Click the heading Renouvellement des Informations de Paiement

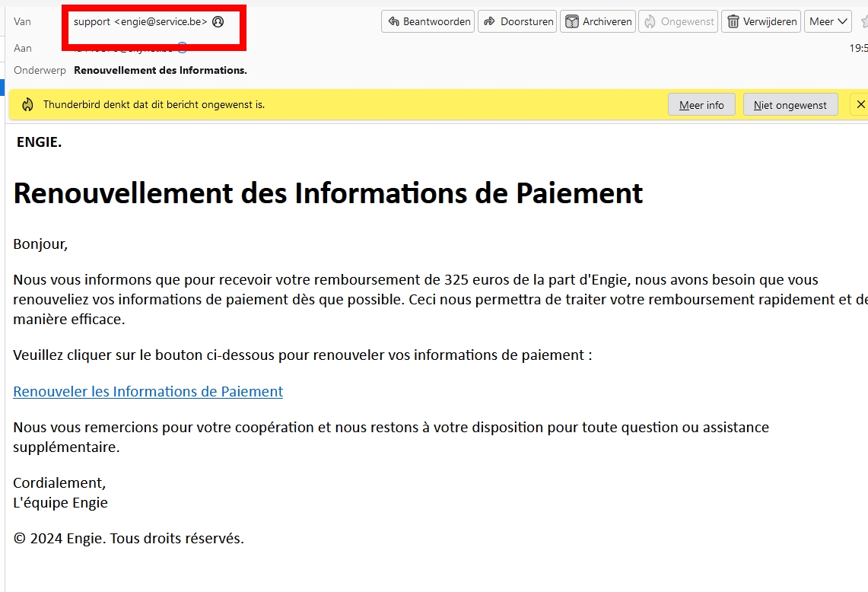pyautogui.click(x=328, y=193)
